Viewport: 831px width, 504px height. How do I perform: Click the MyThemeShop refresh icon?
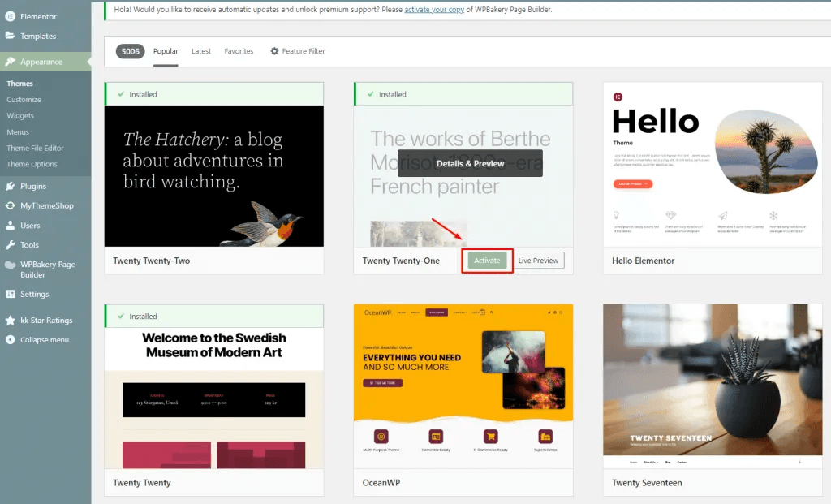[x=10, y=205]
